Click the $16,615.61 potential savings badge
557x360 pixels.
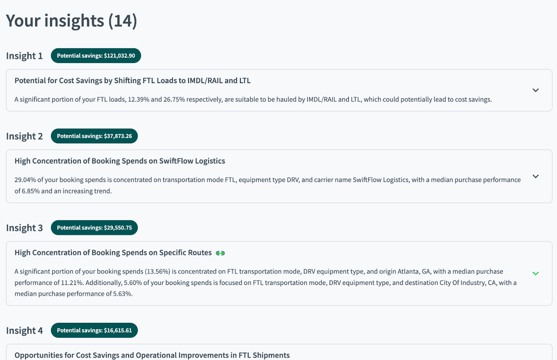(94, 331)
